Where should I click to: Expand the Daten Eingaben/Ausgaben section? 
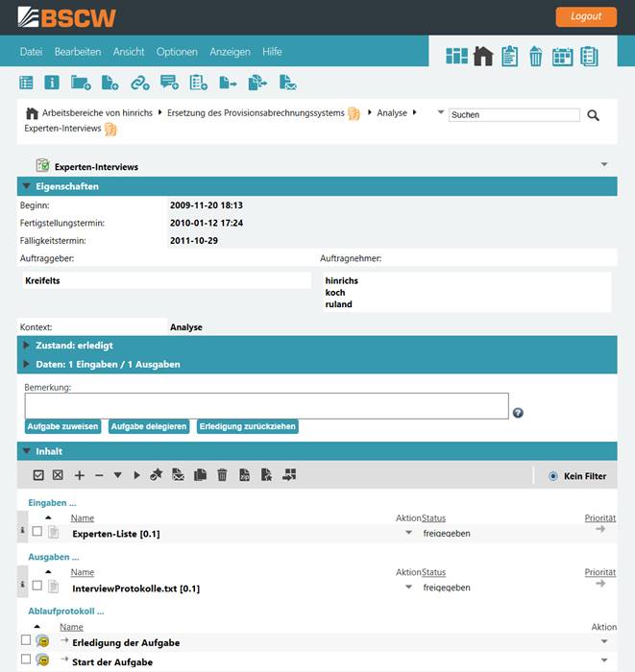[x=27, y=365]
